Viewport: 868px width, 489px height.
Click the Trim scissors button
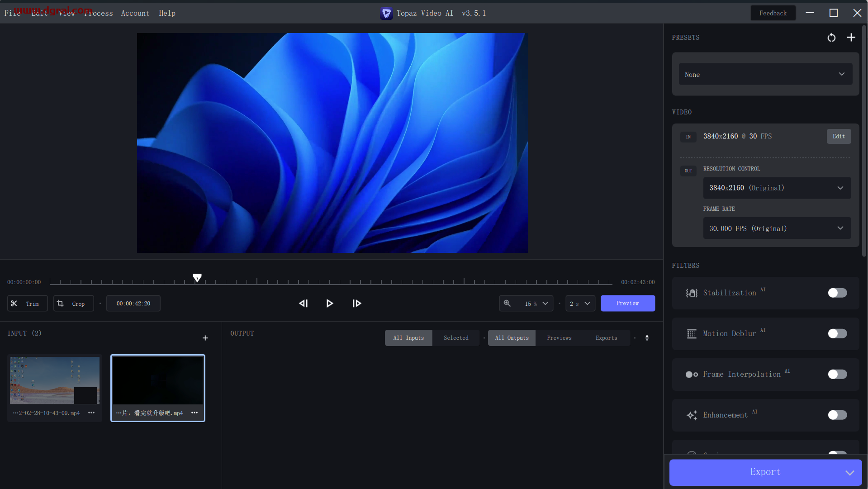(x=27, y=303)
